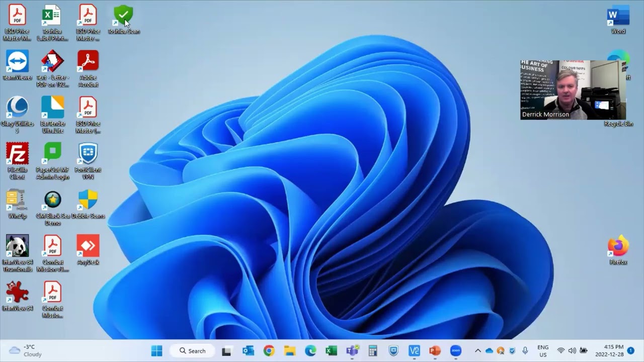
Task: Open File Explorer from the taskbar
Action: pos(290,350)
